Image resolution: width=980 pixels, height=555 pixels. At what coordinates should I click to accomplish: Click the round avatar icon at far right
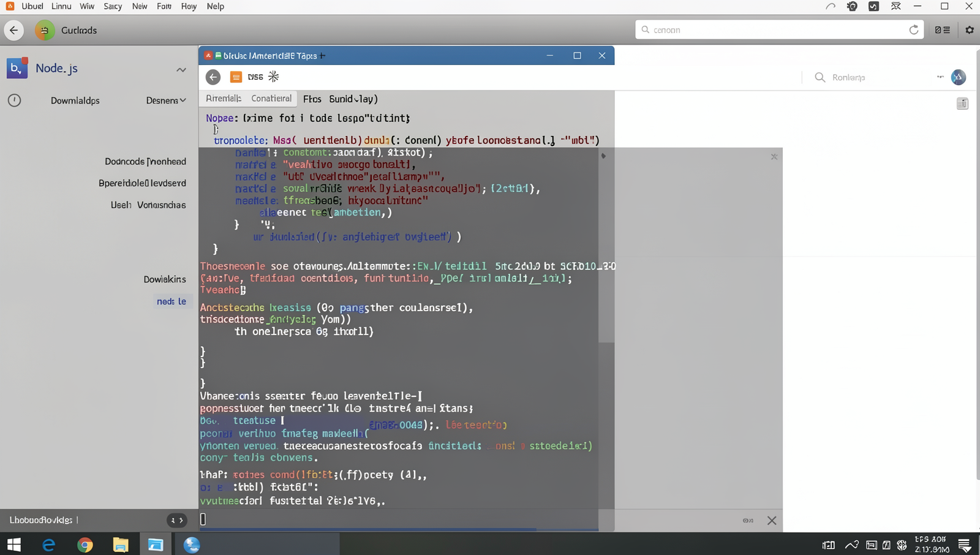tap(959, 77)
